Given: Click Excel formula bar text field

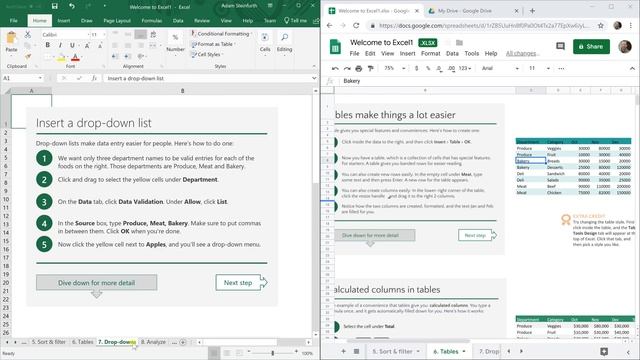Looking at the screenshot, I should (x=207, y=78).
